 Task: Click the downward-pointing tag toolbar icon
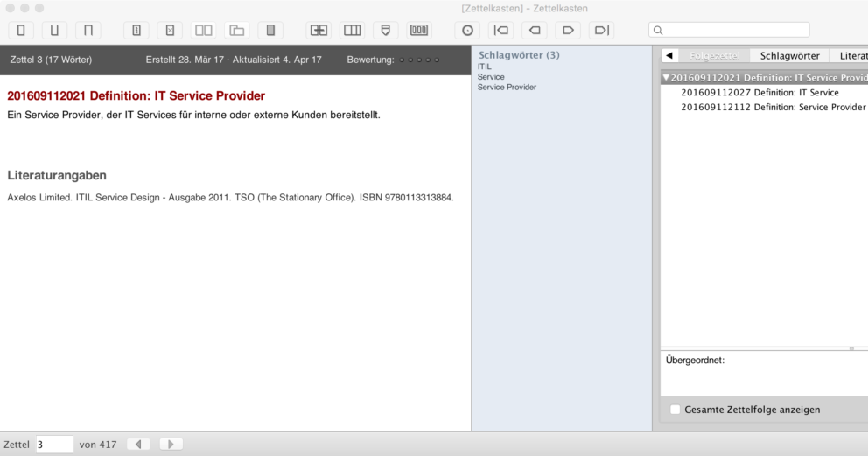[386, 30]
